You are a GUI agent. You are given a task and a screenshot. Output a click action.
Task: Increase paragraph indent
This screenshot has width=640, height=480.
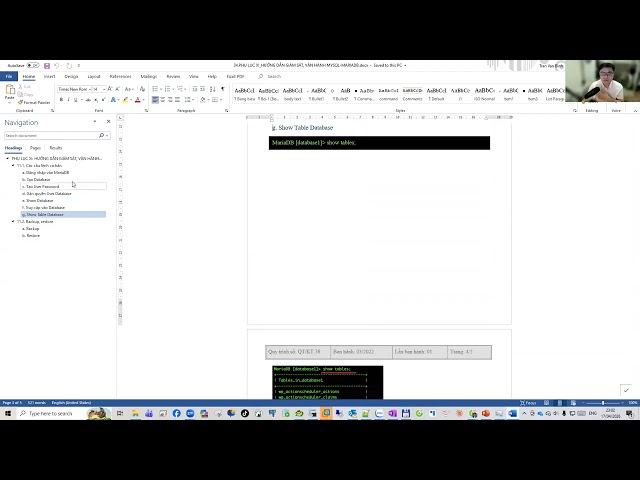(202, 89)
